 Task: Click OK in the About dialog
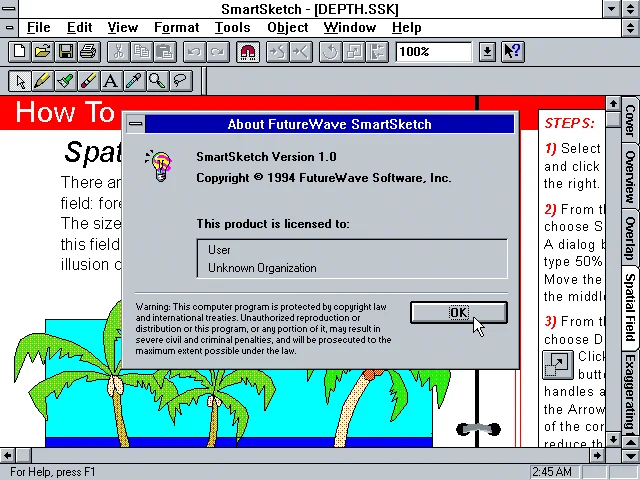pos(459,313)
